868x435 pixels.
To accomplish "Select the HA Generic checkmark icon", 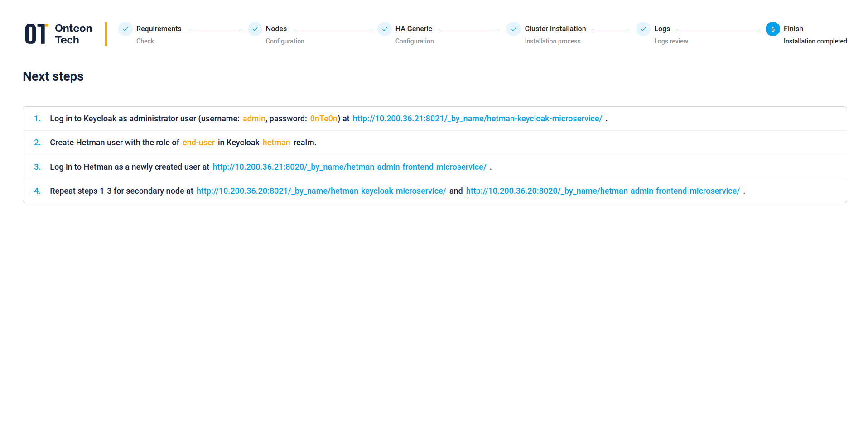I will [x=385, y=29].
